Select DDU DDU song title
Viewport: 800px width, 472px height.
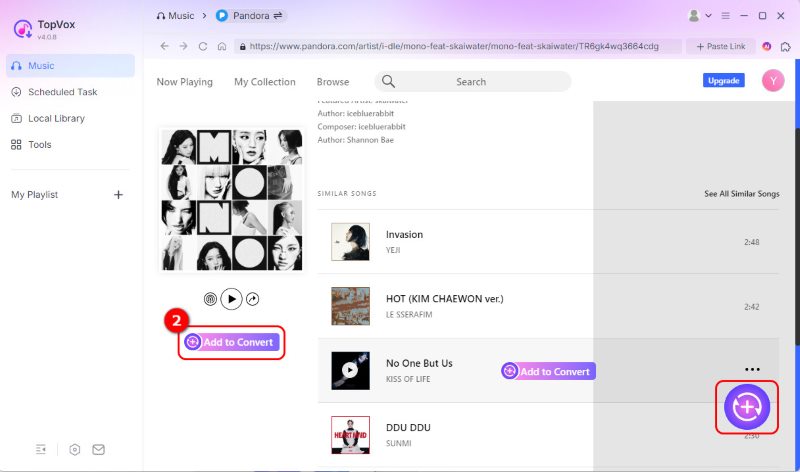pyautogui.click(x=408, y=428)
